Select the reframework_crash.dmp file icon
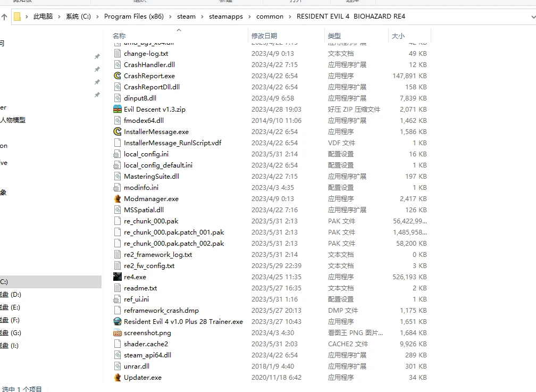This screenshot has width=536, height=392. [x=117, y=310]
